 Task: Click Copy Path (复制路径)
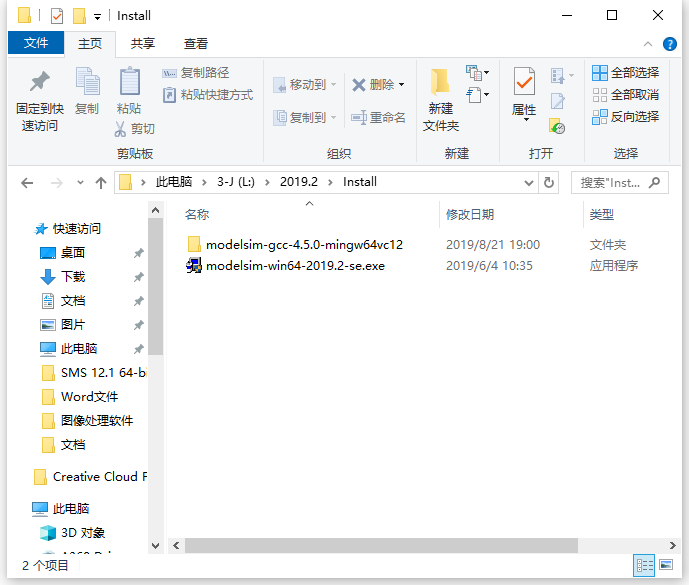pyautogui.click(x=196, y=73)
